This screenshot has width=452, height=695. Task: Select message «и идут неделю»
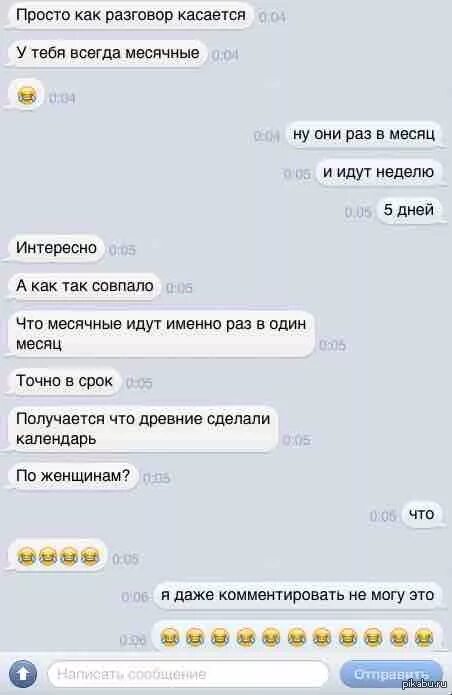click(x=378, y=172)
